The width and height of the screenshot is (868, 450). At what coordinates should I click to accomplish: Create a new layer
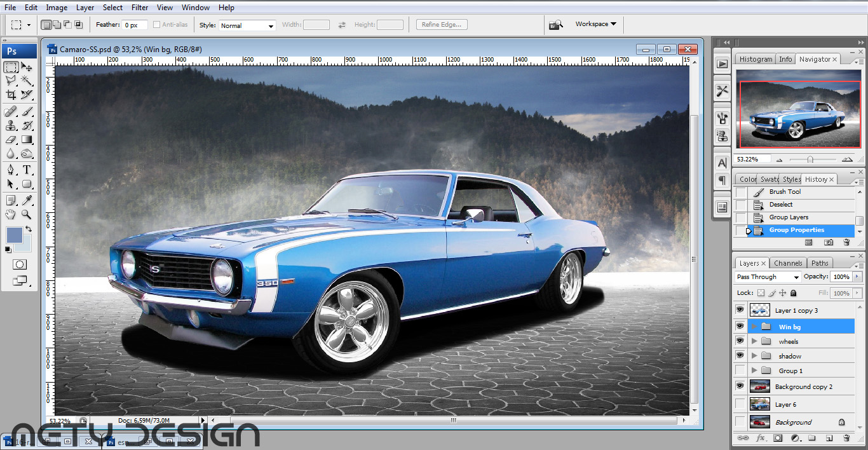coord(829,438)
